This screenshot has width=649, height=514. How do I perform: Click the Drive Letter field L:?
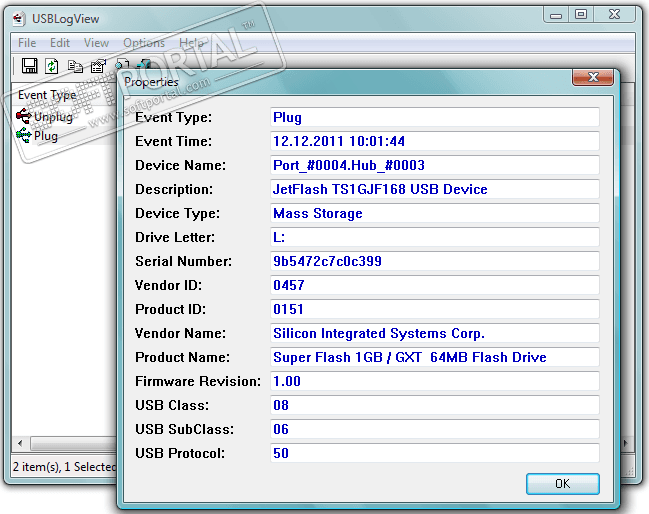435,237
